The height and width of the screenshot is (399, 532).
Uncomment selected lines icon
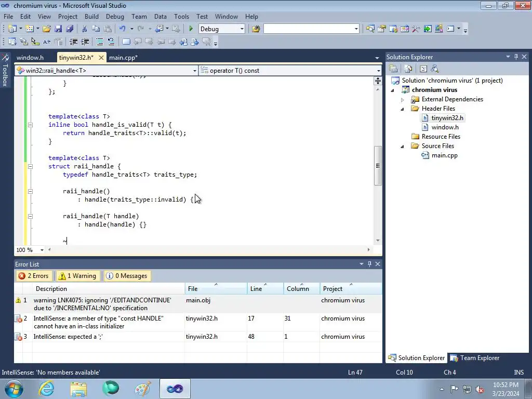(111, 42)
